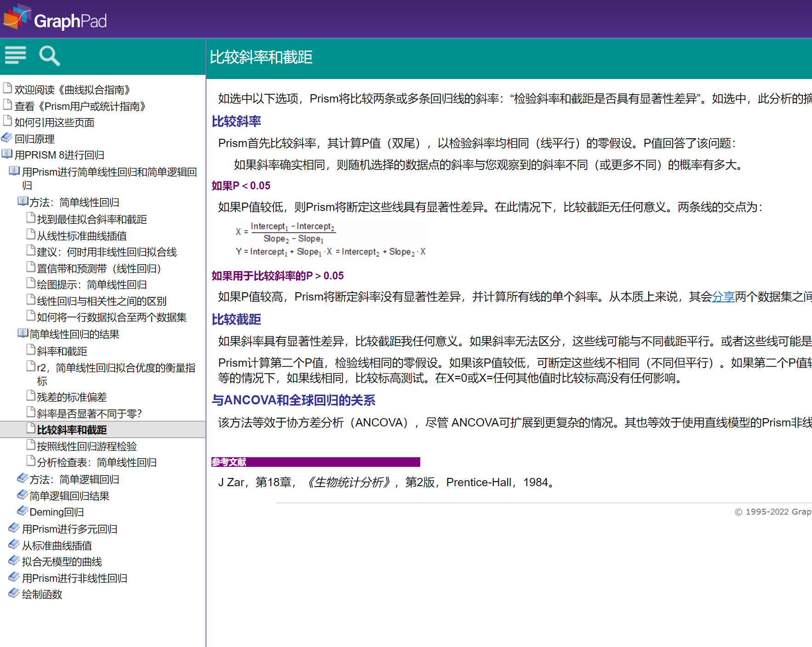The height and width of the screenshot is (647, 812).
Task: Open 查看《Prism用户或统计指南》 topic
Action: pyautogui.click(x=81, y=106)
